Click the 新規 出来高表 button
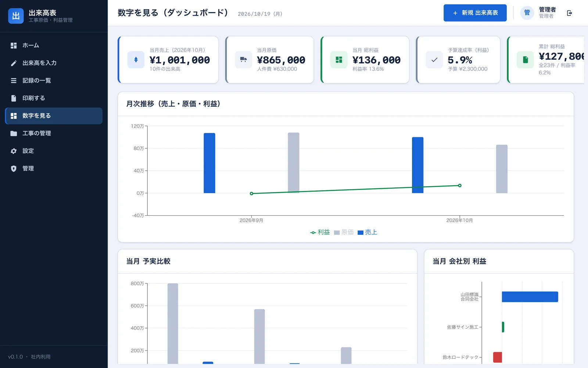Screen dimensions: 588x368 pos(475,13)
